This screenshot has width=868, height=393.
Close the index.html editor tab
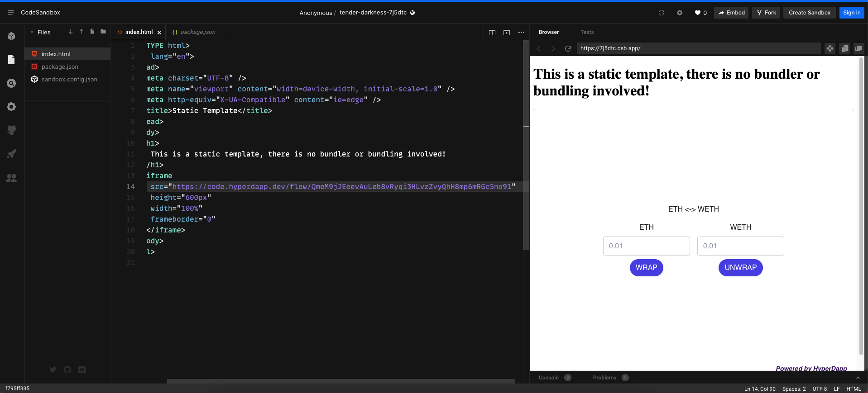tap(159, 33)
